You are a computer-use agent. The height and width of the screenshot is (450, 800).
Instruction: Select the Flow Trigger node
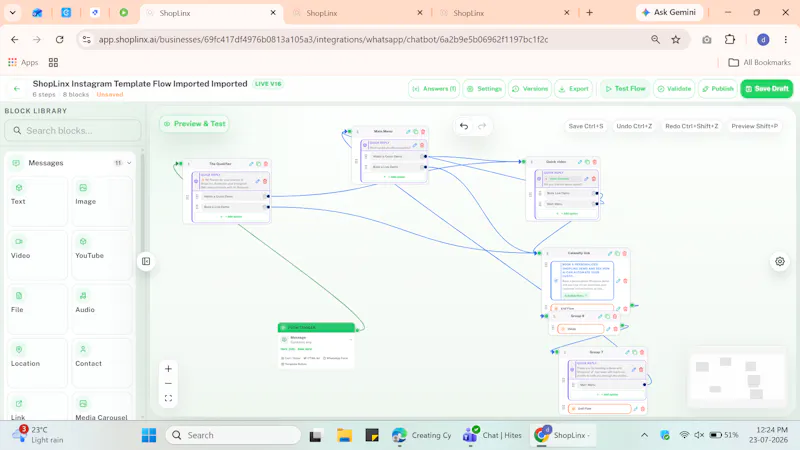click(316, 345)
